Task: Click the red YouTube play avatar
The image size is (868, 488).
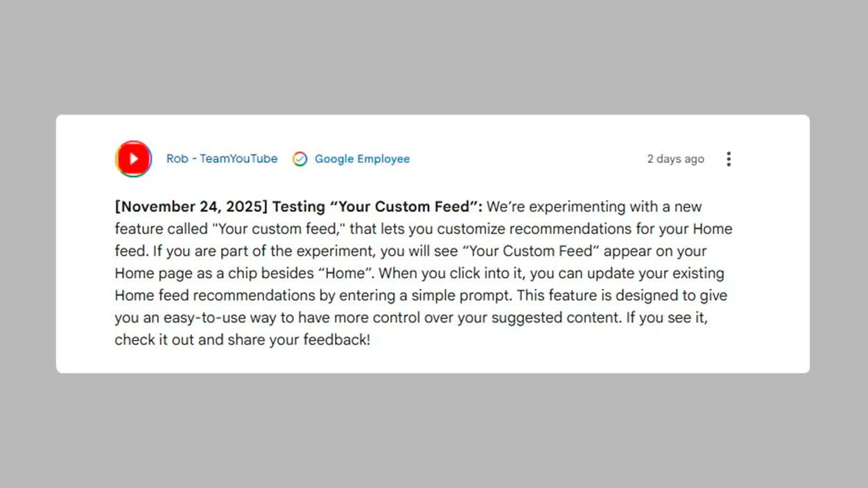Action: tap(133, 159)
